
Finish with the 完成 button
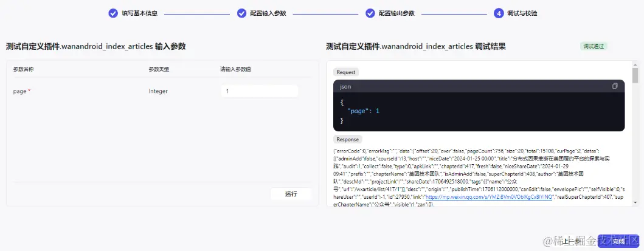pyautogui.click(x=618, y=241)
